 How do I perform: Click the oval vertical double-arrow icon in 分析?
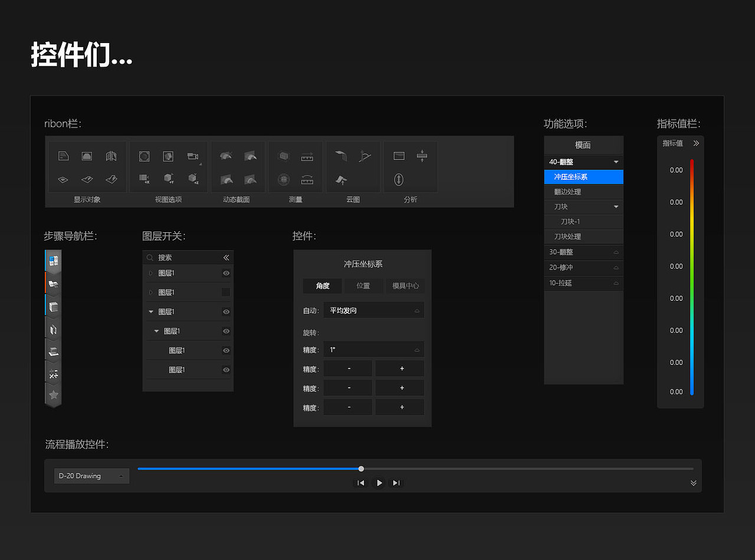(399, 179)
